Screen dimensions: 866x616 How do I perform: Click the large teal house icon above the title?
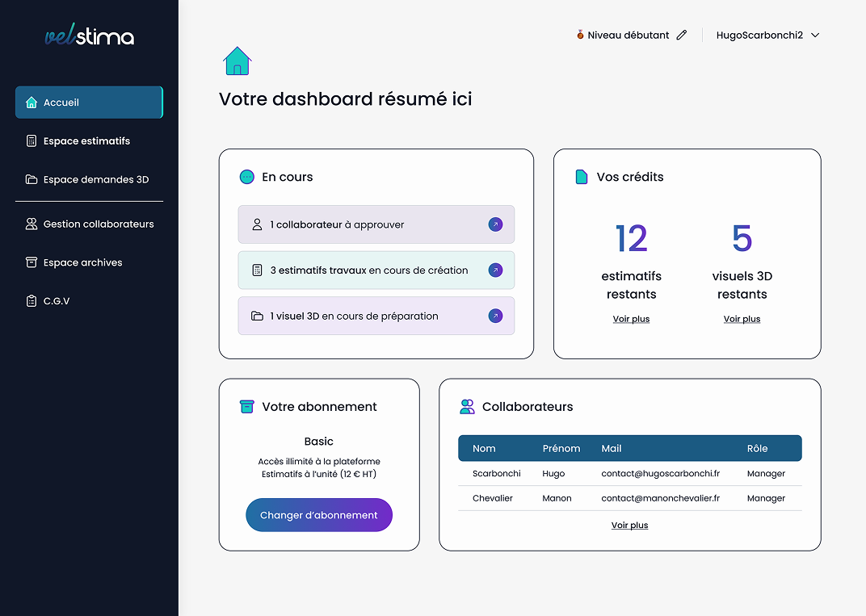[x=238, y=61]
